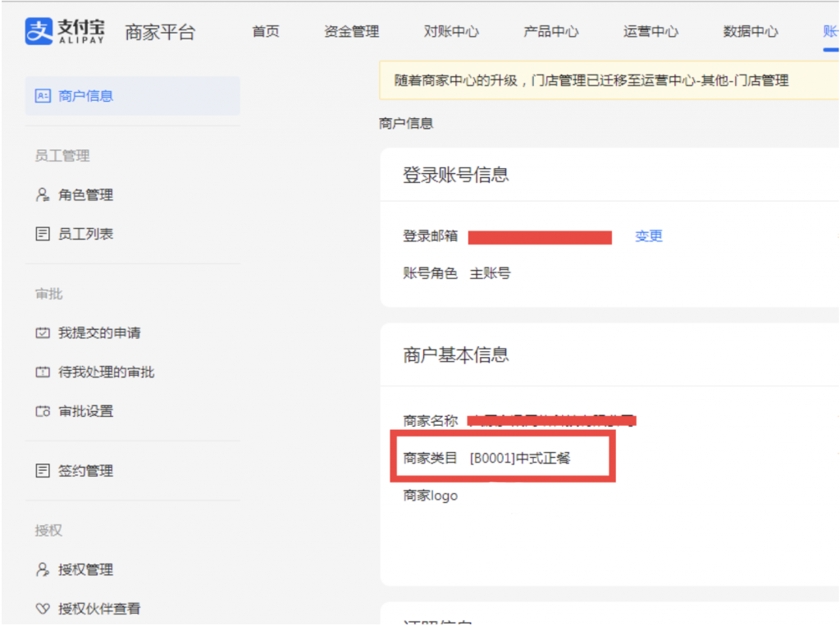The height and width of the screenshot is (626, 840).
Task: Click the 角色管理 person icon
Action: (x=42, y=194)
